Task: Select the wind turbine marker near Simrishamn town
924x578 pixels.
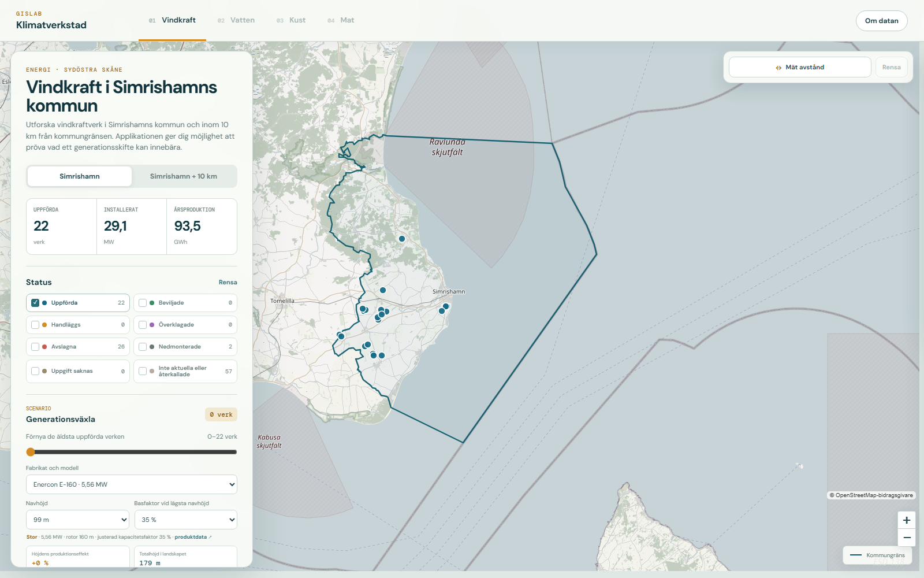Action: (x=446, y=306)
